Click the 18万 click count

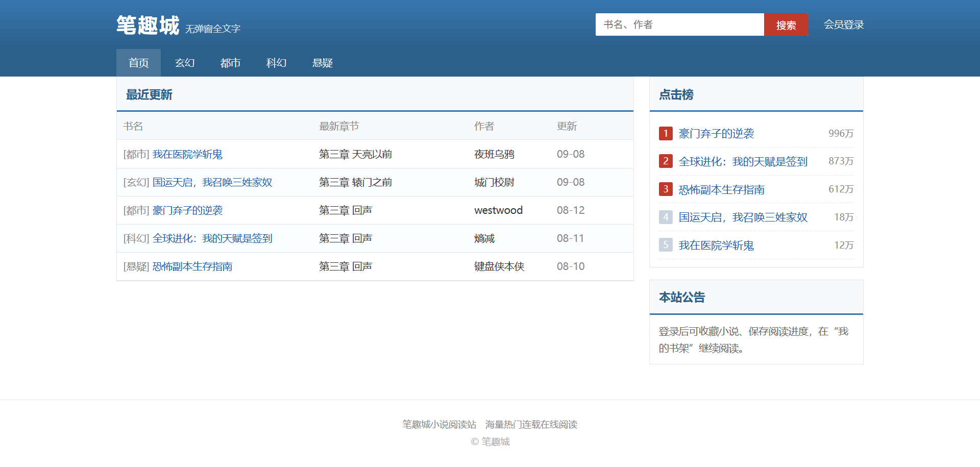(844, 217)
